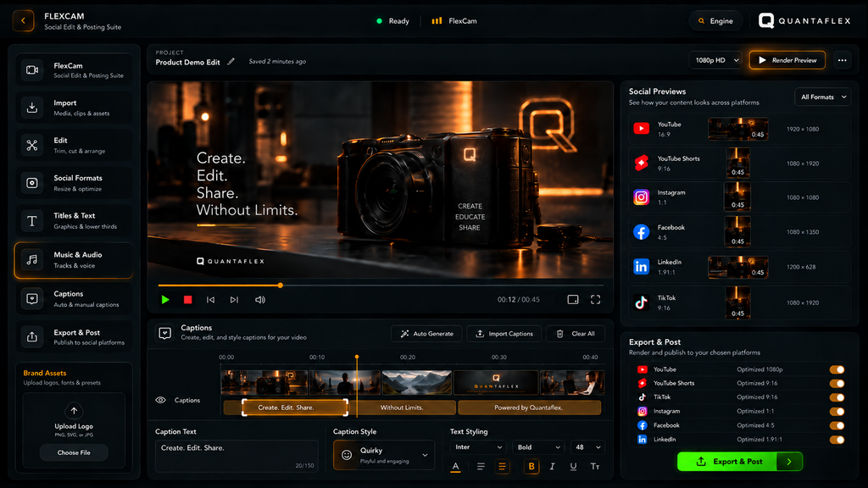Image resolution: width=868 pixels, height=488 pixels.
Task: Open Titles & Text section
Action: 74,220
